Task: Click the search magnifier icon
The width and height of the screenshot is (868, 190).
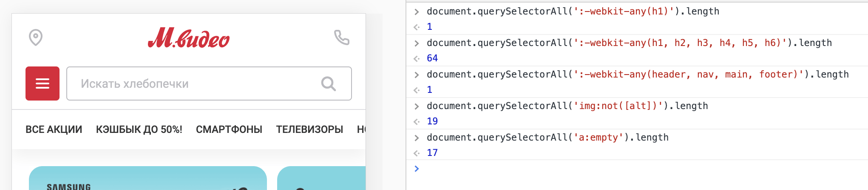Action: tap(329, 83)
